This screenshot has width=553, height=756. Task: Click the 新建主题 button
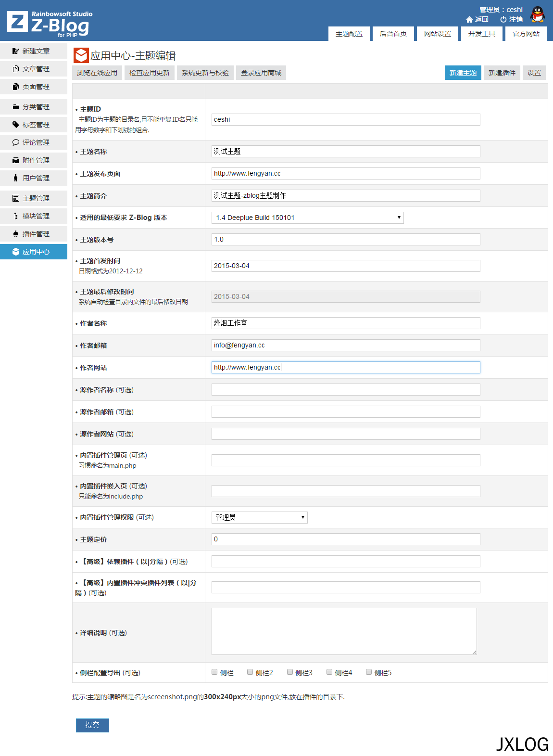463,73
